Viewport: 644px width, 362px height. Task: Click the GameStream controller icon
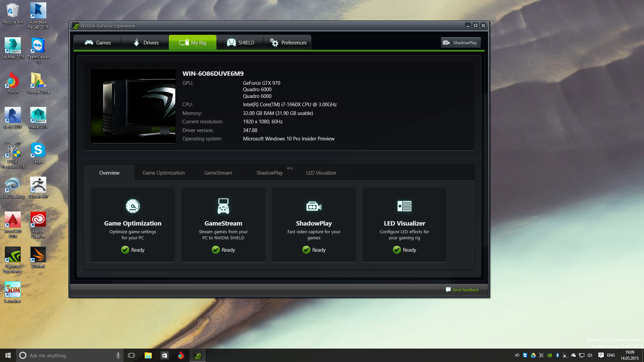tap(223, 206)
